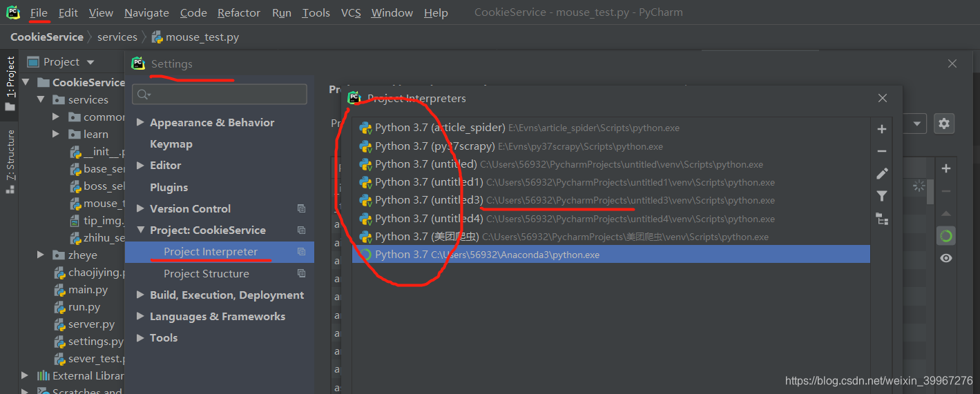The image size is (980, 394).
Task: Expand the learn folder in project tree
Action: [57, 134]
